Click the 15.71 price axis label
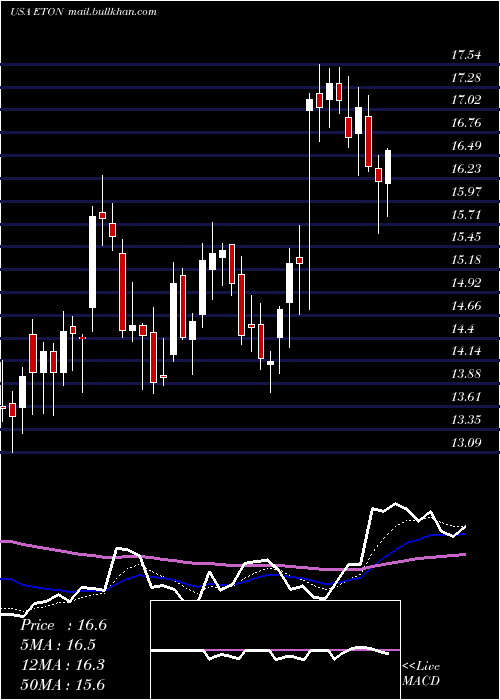The height and width of the screenshot is (700, 500). [x=466, y=215]
